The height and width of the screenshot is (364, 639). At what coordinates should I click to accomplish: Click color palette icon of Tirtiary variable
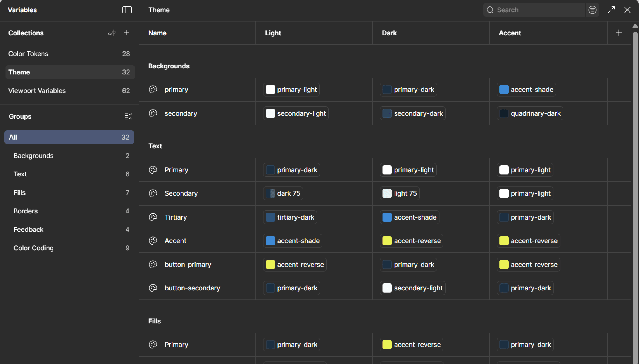(x=153, y=217)
